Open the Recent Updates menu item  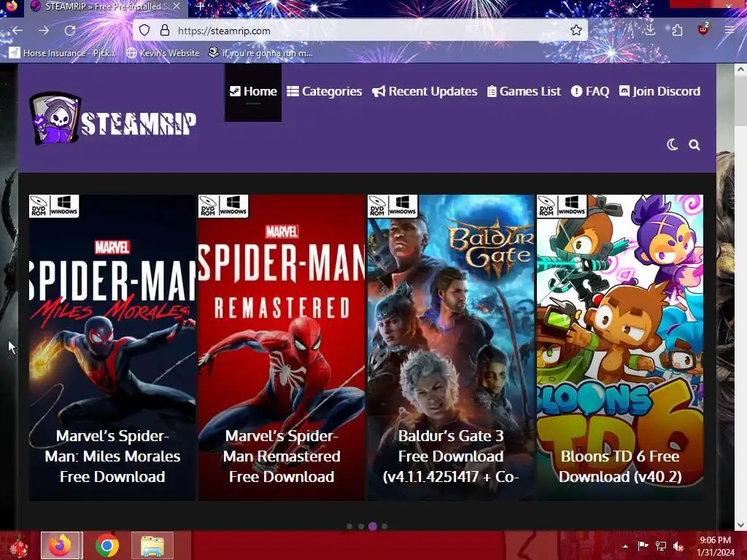425,91
